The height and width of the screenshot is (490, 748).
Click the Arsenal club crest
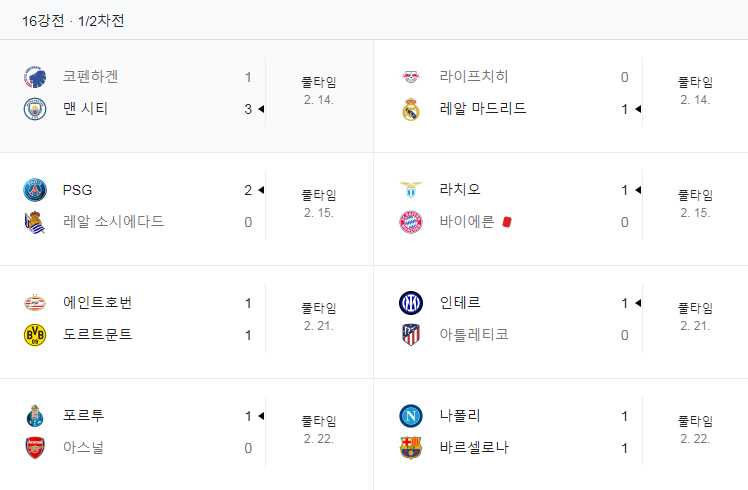[35, 448]
